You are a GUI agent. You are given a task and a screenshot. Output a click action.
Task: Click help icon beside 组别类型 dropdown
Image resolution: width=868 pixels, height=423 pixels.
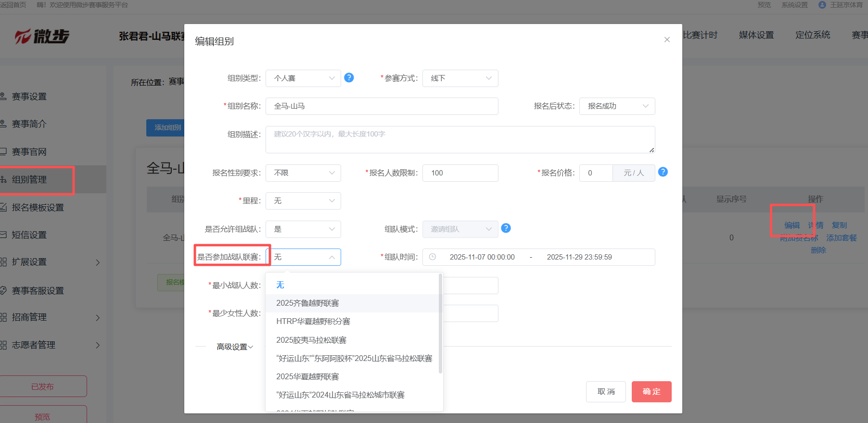click(x=349, y=77)
